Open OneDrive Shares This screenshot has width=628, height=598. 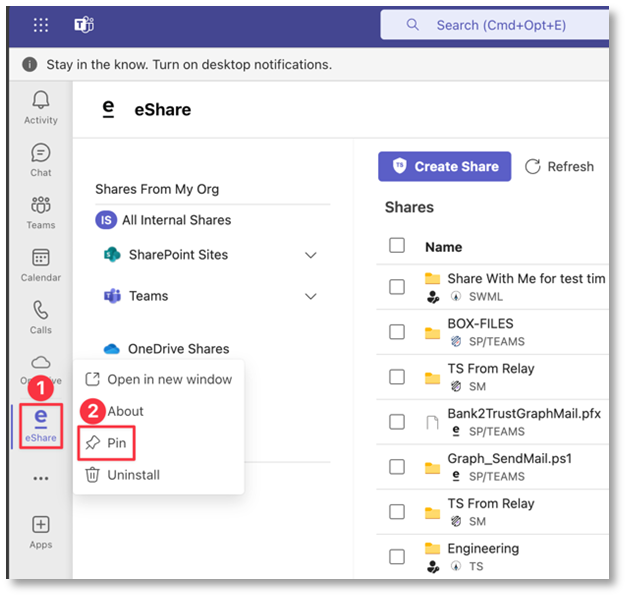click(x=167, y=349)
